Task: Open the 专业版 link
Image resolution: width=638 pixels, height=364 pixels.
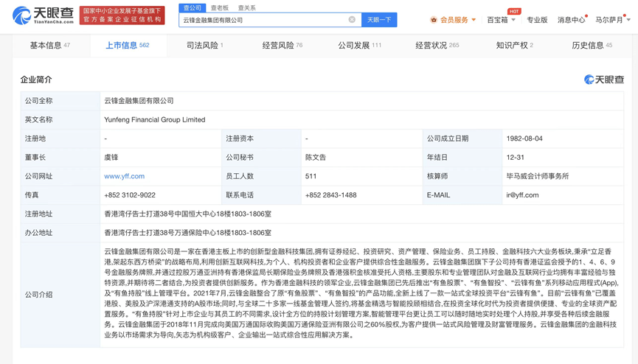Action: click(537, 19)
